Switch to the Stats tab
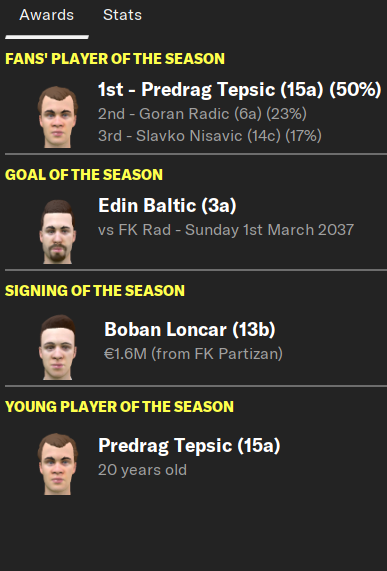The image size is (387, 571). [x=122, y=15]
